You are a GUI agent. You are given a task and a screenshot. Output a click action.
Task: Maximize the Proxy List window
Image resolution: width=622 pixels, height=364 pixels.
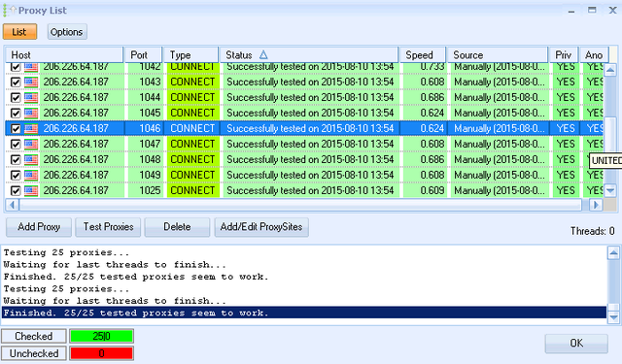592,11
